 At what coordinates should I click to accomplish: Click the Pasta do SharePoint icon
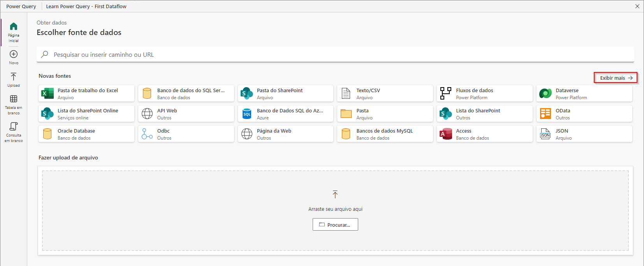pyautogui.click(x=247, y=93)
